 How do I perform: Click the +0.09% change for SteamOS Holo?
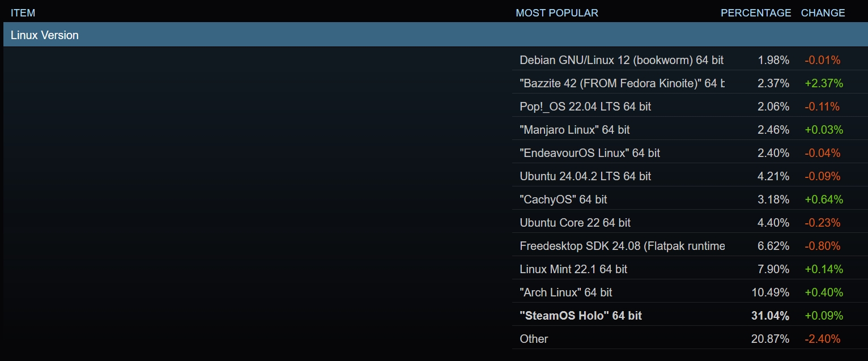(824, 316)
